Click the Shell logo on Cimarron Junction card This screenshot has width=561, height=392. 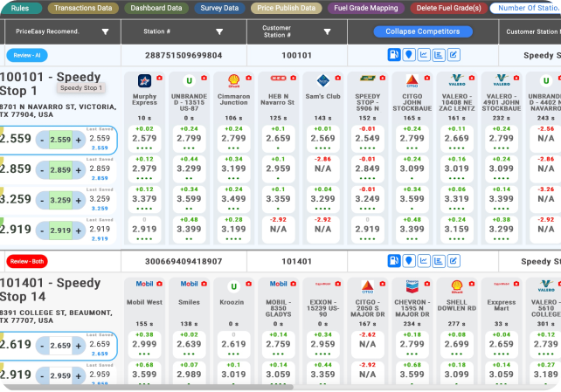coord(233,80)
